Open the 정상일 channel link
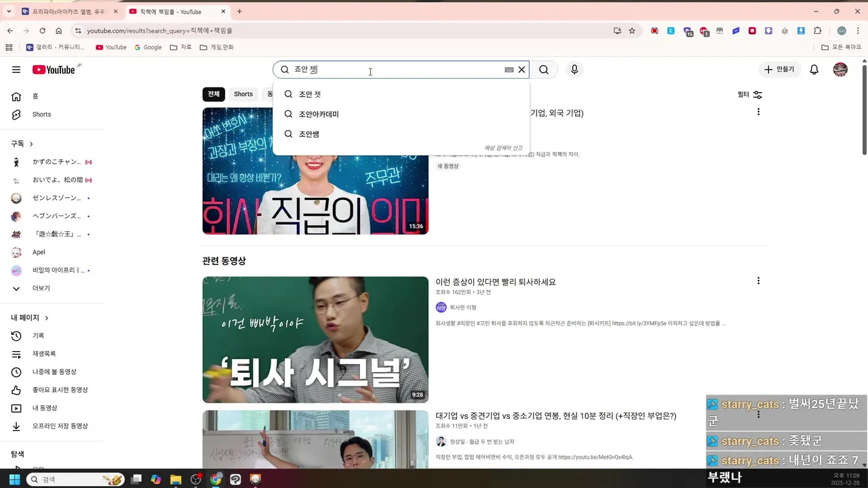868x488 pixels. (x=482, y=442)
